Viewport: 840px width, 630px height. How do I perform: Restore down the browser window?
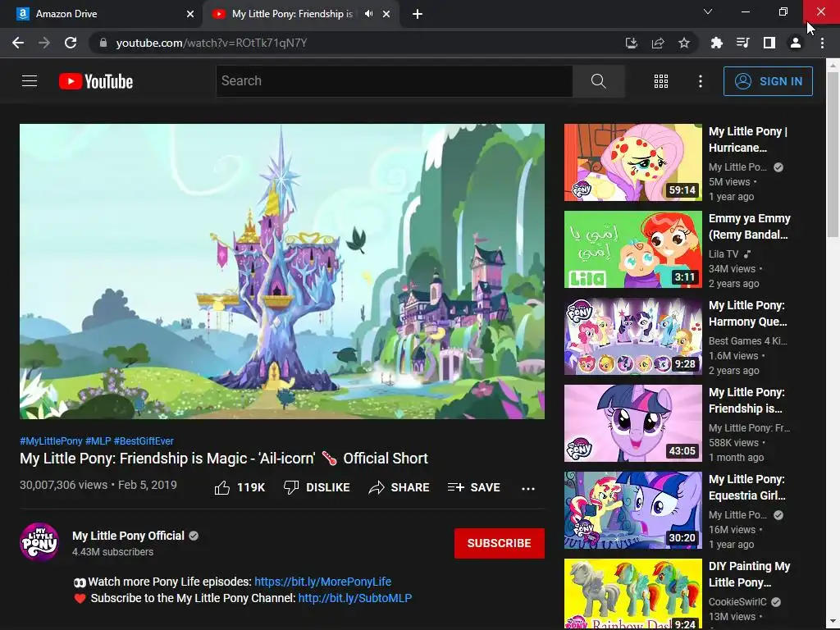[x=783, y=11]
